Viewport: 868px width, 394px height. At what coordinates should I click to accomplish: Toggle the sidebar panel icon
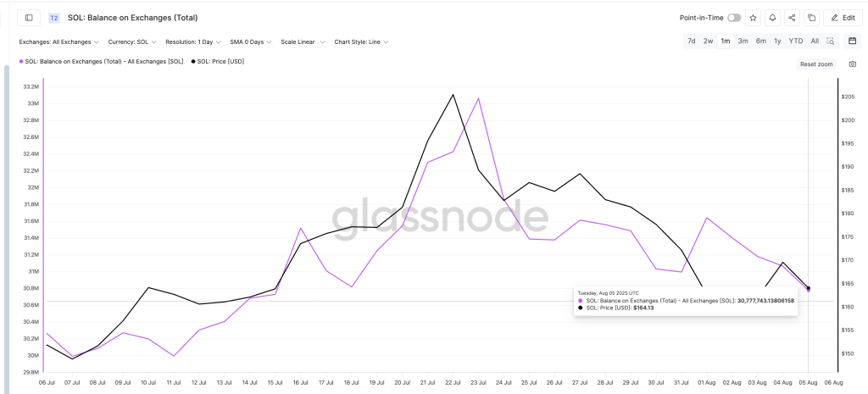click(29, 17)
